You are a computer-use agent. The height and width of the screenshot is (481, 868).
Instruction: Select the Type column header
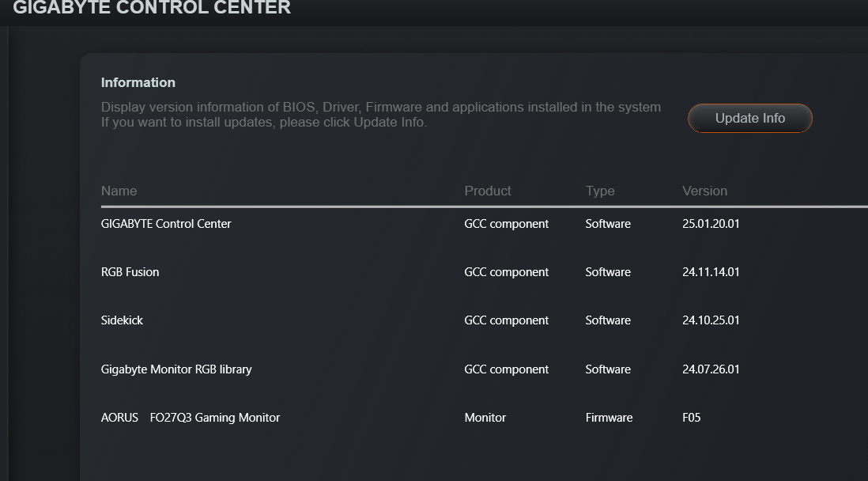coord(600,191)
